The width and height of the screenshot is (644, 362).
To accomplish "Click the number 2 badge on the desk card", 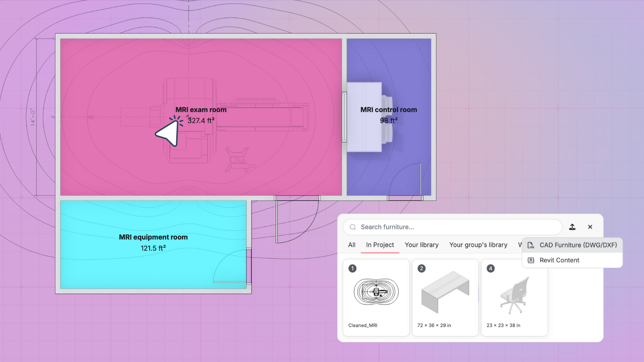I will pos(421,268).
